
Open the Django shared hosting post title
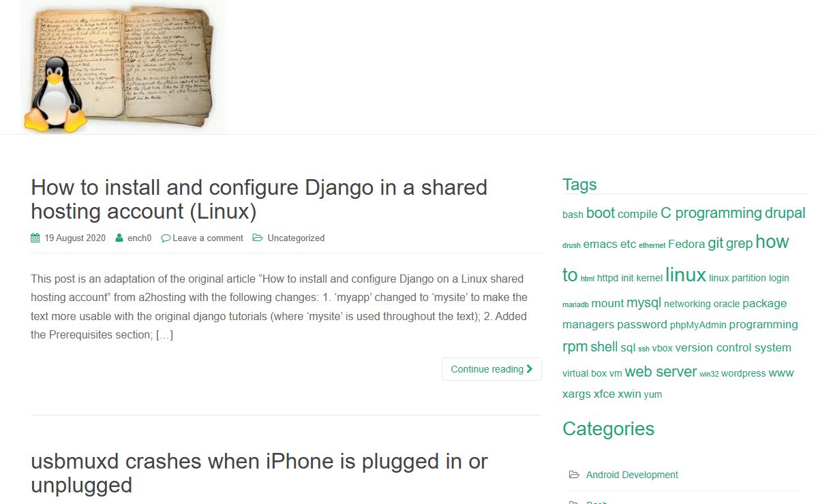pos(259,200)
